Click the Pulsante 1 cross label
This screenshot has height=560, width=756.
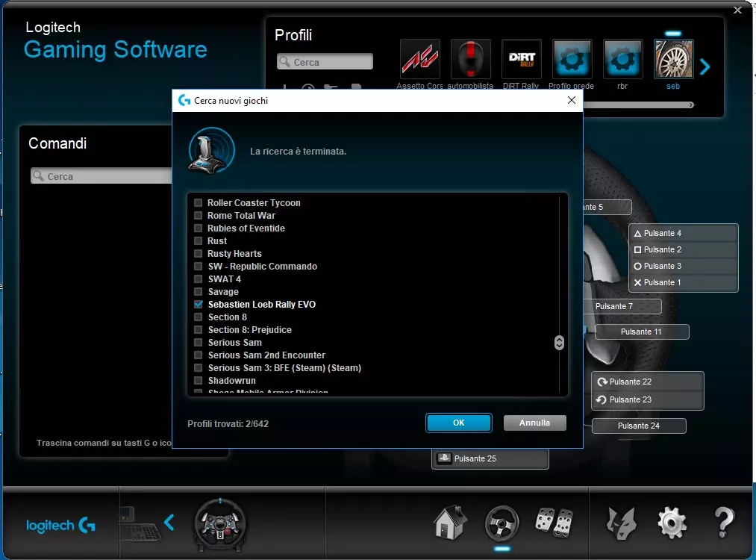[683, 282]
